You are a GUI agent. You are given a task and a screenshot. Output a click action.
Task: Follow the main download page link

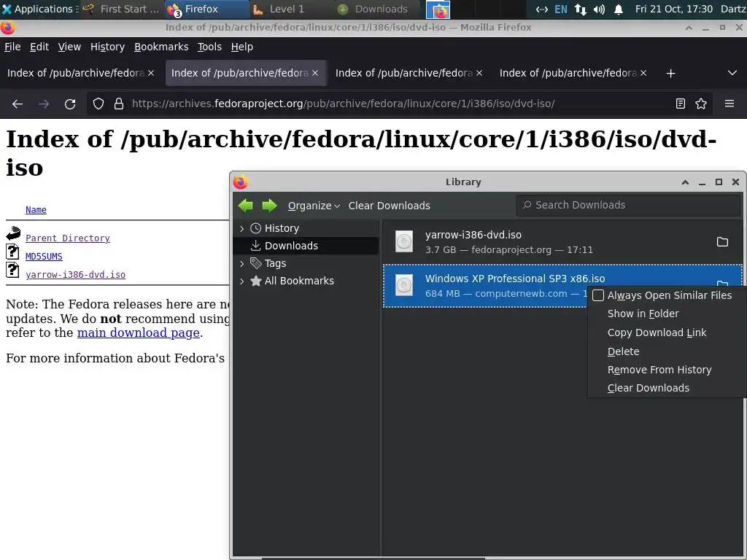pyautogui.click(x=138, y=332)
